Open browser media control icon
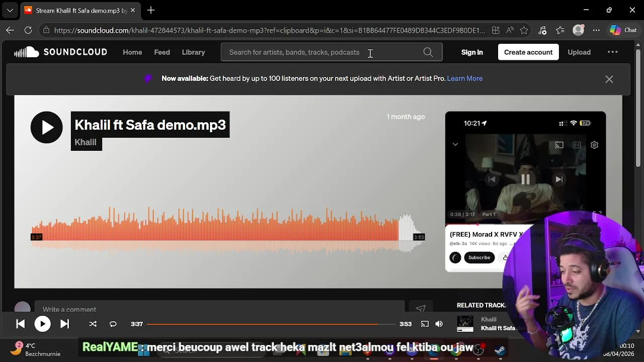The image size is (644, 362). [x=542, y=30]
